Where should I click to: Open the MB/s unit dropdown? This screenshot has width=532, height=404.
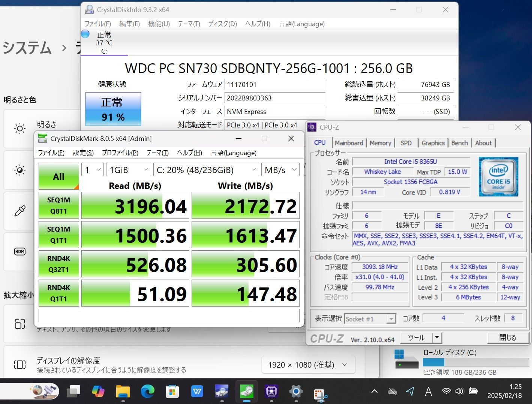click(x=280, y=170)
